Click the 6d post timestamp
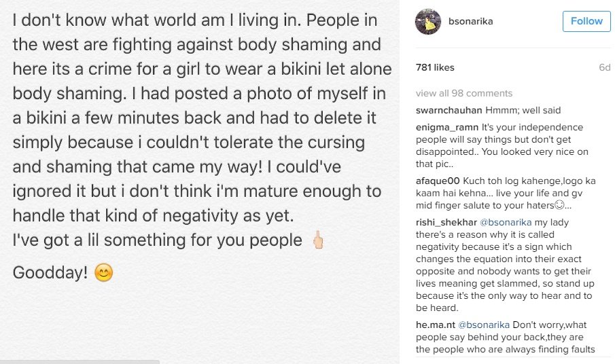Image resolution: width=615 pixels, height=364 pixels. 604,68
